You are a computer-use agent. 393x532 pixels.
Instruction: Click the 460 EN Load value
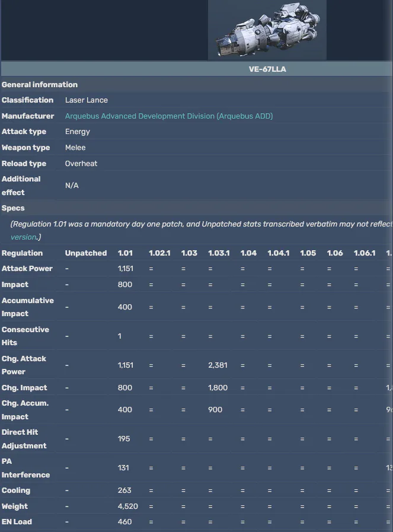[x=125, y=522]
